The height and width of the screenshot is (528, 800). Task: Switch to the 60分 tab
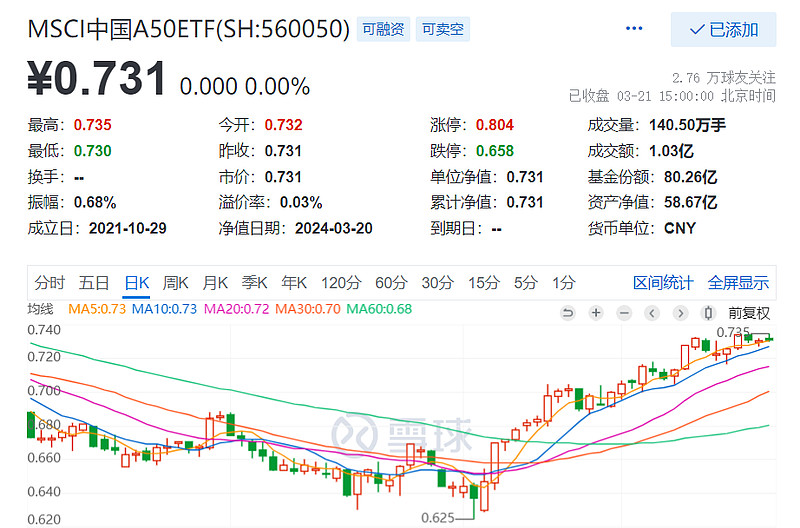(x=391, y=283)
